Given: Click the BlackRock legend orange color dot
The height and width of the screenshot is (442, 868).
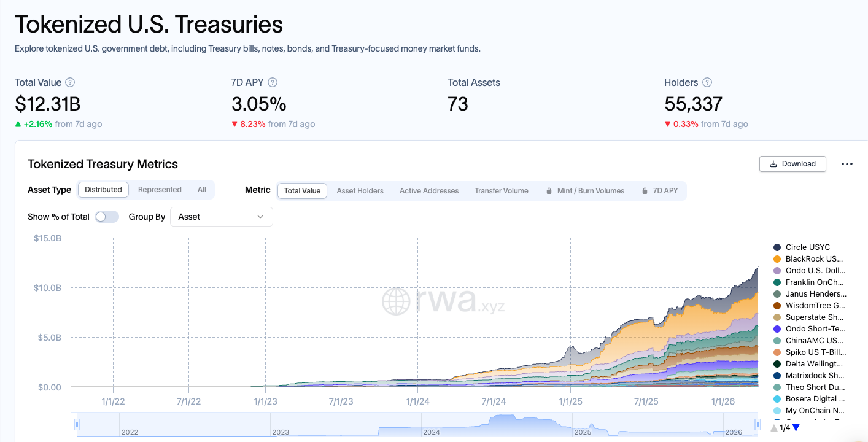Looking at the screenshot, I should 777,259.
